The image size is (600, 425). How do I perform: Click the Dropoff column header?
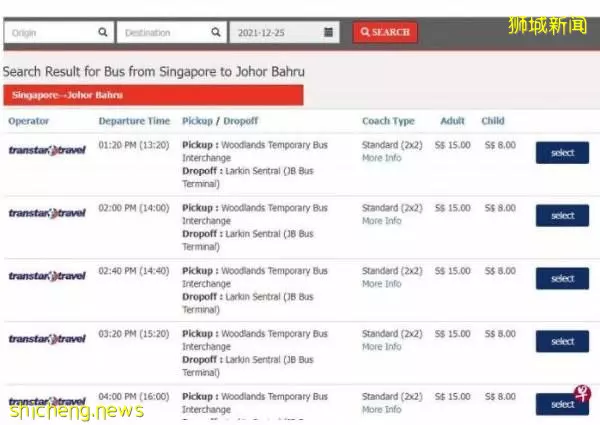pos(241,121)
